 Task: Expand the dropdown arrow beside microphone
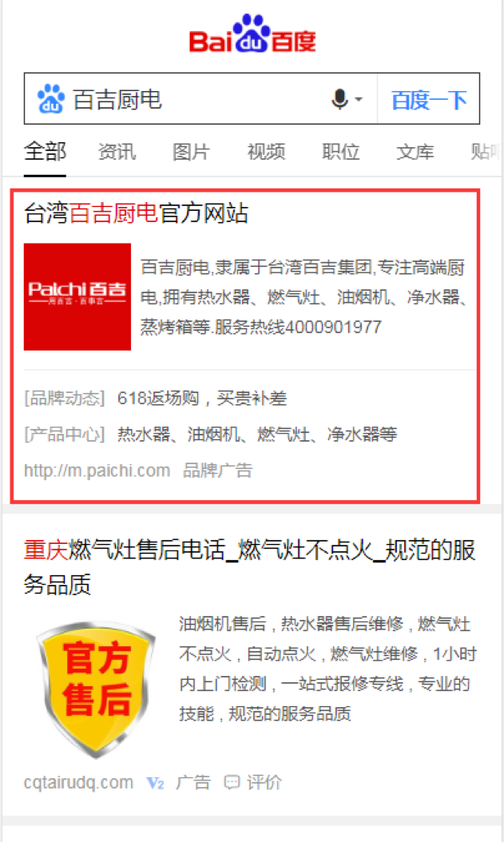tap(359, 99)
